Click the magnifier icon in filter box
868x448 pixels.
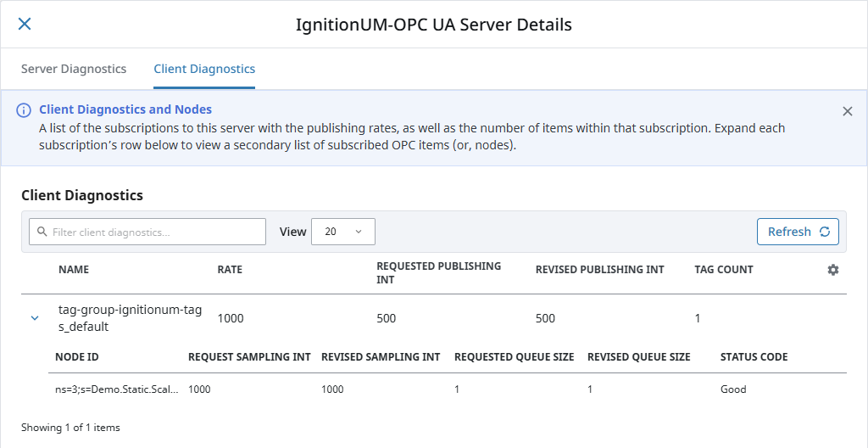[41, 232]
